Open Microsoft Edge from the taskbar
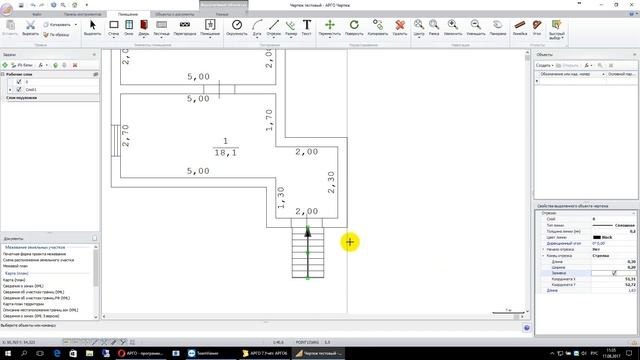The height and width of the screenshot is (360, 640). (57, 353)
